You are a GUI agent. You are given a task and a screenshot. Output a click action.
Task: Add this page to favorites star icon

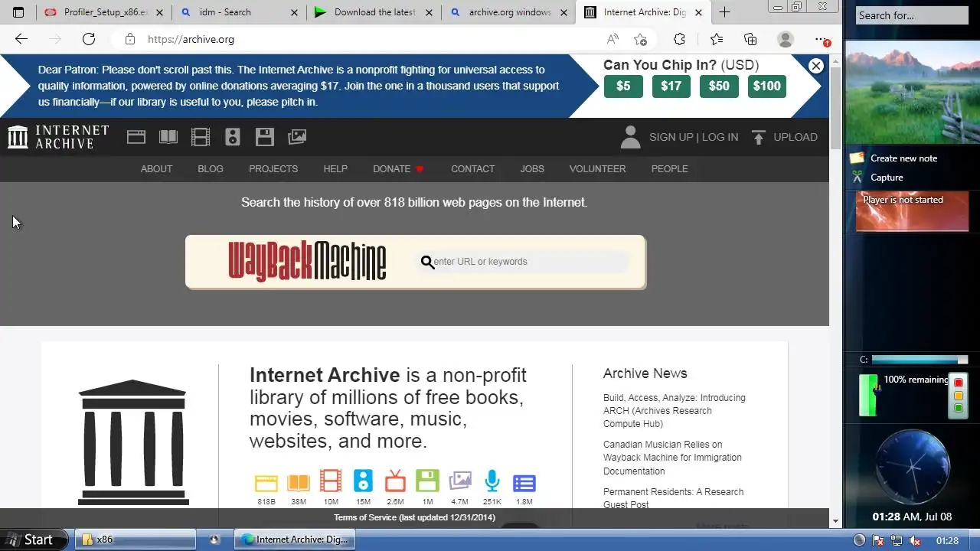pos(641,39)
